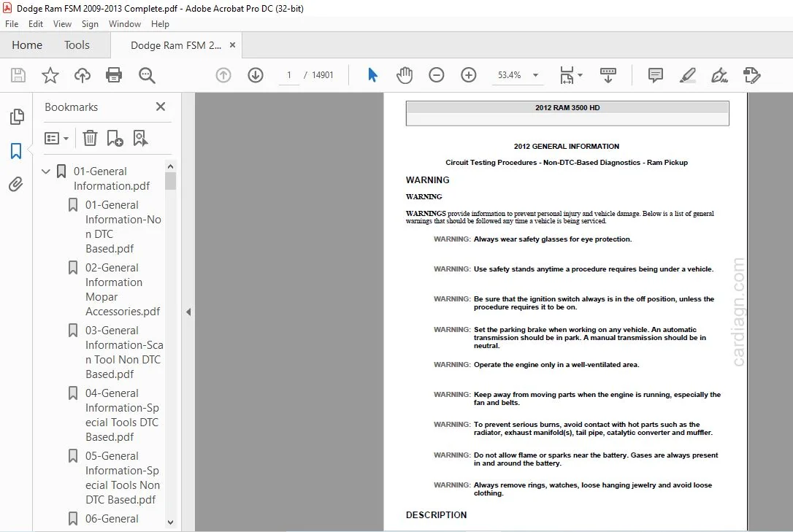Viewport: 793px width, 532px height.
Task: Select the Dodge Ram FSM document tab
Action: point(175,45)
